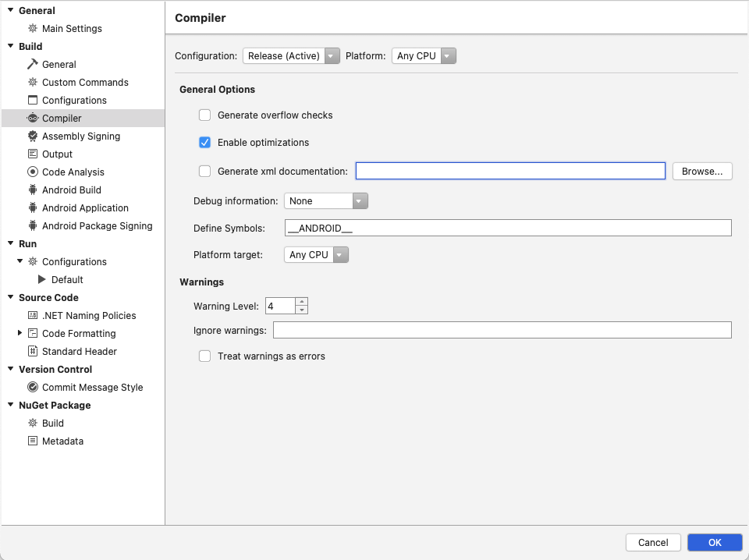Enable Generate overflow checks

point(205,115)
